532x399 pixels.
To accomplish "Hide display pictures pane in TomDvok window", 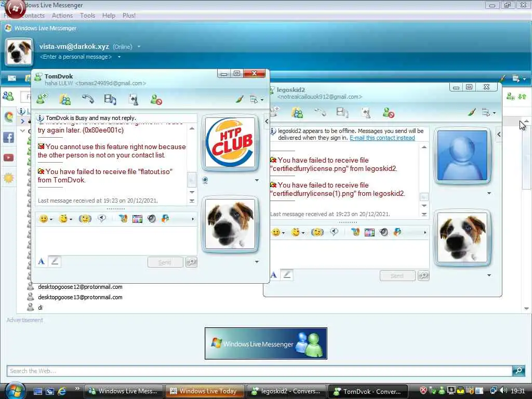I will (267, 121).
